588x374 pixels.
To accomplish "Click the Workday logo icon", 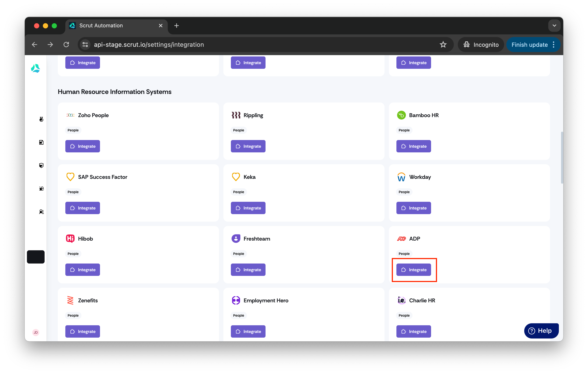I will tap(401, 177).
